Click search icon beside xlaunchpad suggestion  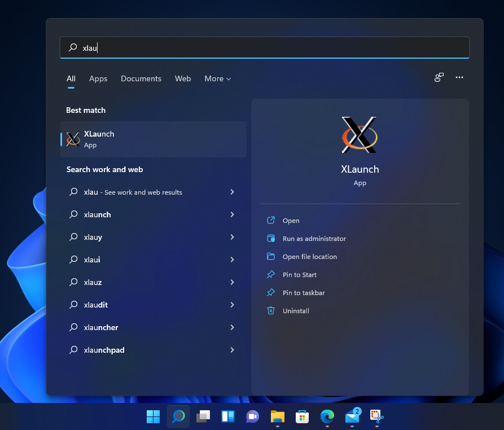(x=73, y=350)
